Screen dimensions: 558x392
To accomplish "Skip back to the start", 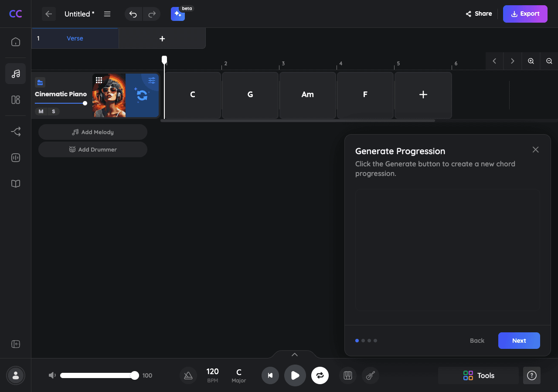I will [x=270, y=375].
